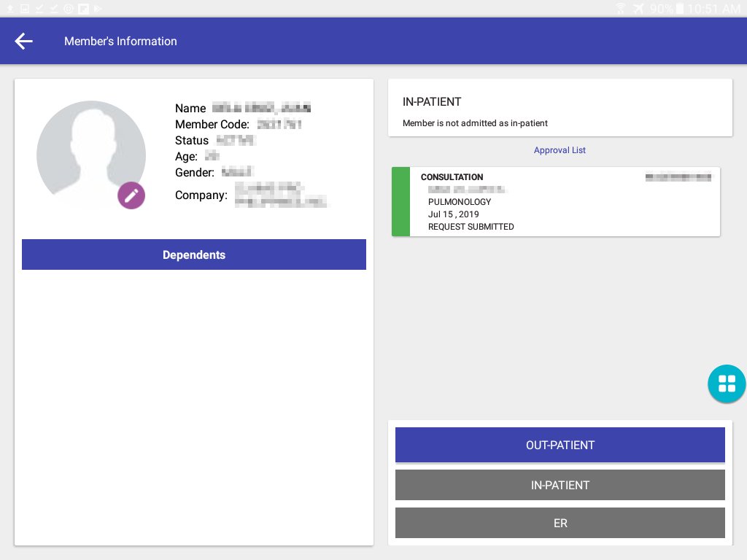The height and width of the screenshot is (560, 747).
Task: Select the IN-PATIENT button
Action: coord(560,485)
